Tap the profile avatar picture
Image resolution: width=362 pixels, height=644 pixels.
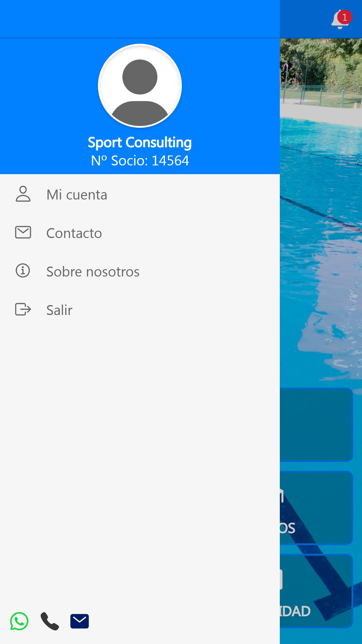(140, 86)
